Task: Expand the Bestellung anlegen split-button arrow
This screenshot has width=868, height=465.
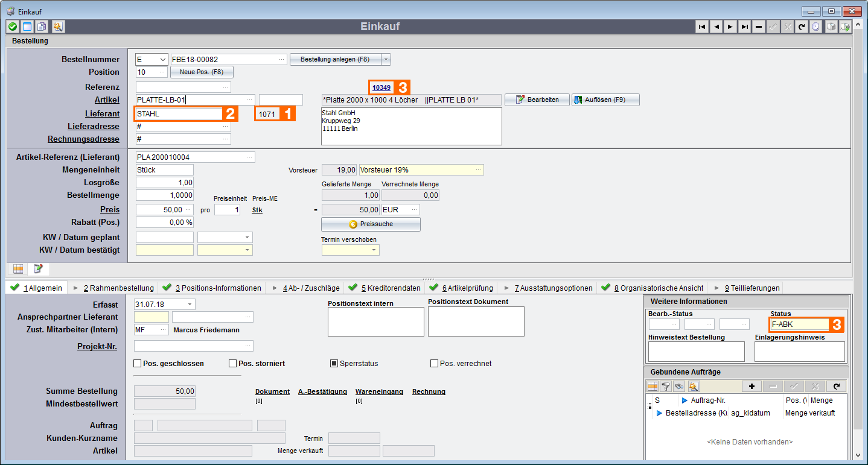Action: tap(386, 59)
